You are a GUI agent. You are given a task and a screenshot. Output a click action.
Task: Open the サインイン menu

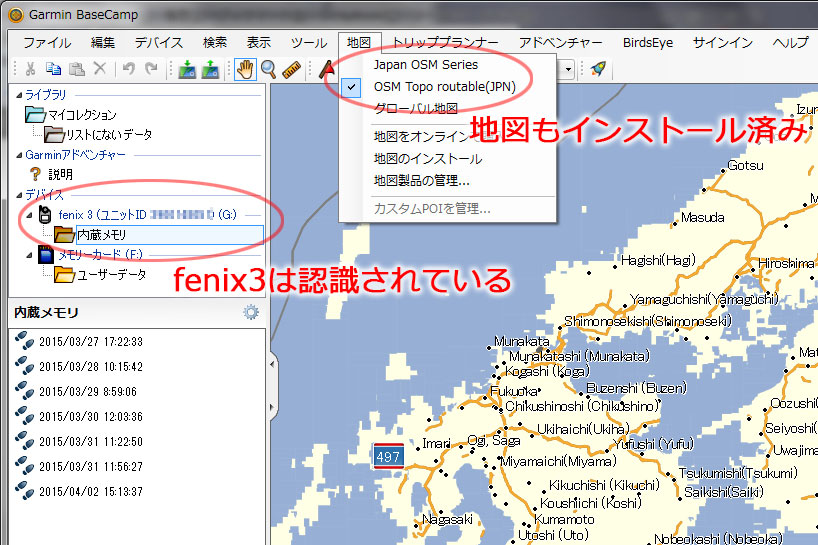[723, 43]
